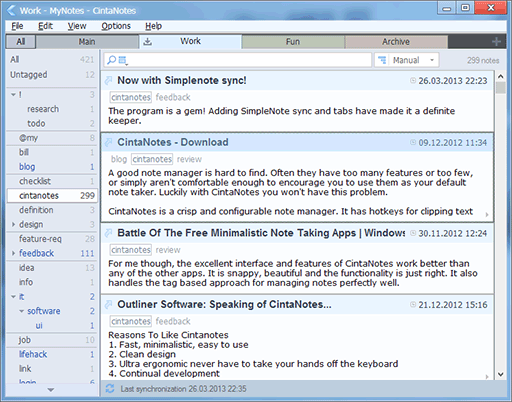Switch to the Main tab
512x402 pixels.
click(x=87, y=42)
